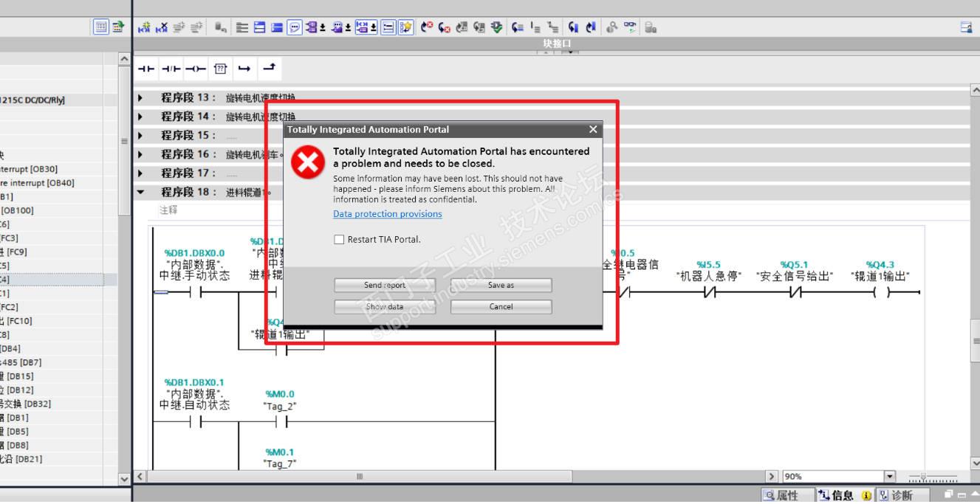Insert an output coil instruction
Viewport: 980px width, 504px height.
tap(195, 69)
